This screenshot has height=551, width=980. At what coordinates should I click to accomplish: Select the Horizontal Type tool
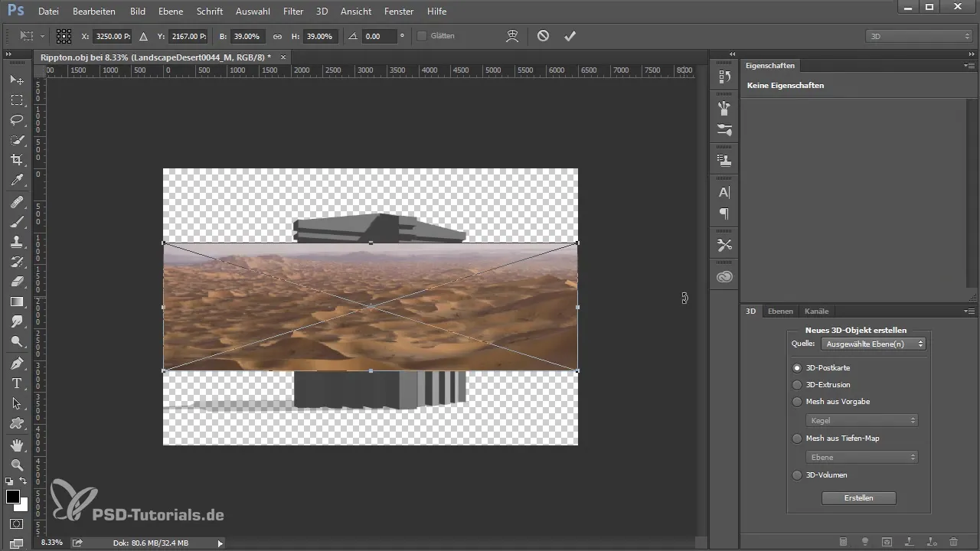pyautogui.click(x=16, y=383)
